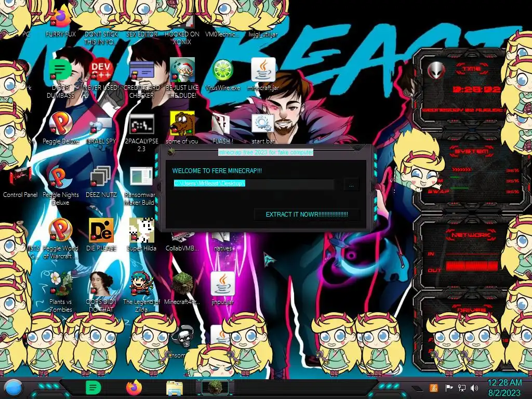Click the EXTRACT IT NOWR button
This screenshot has width=532, height=399.
click(x=307, y=215)
